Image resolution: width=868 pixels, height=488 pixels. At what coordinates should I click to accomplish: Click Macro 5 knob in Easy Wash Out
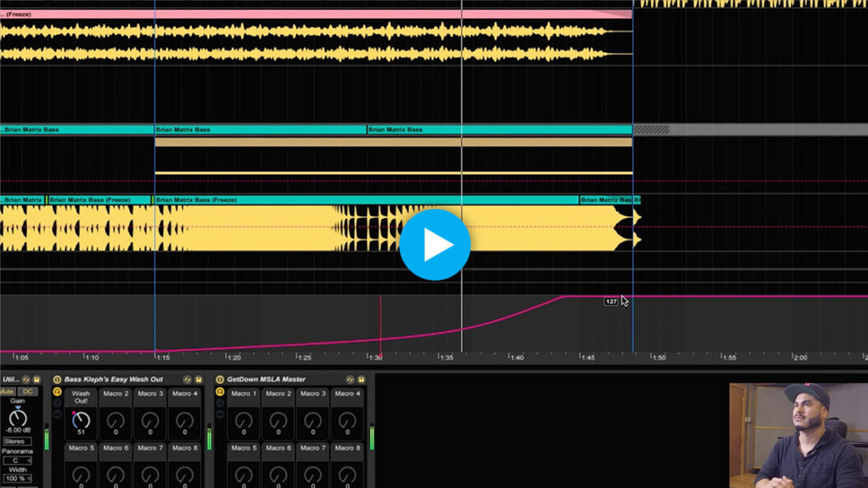(x=80, y=475)
